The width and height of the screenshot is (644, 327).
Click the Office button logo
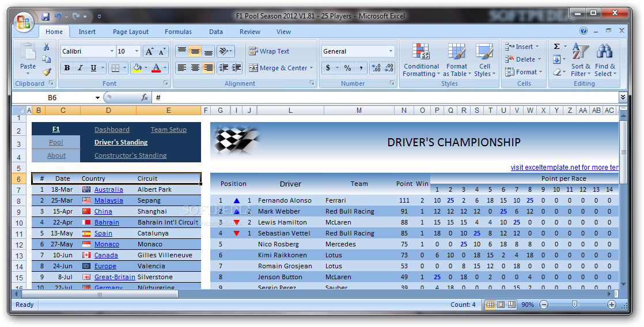[x=24, y=22]
